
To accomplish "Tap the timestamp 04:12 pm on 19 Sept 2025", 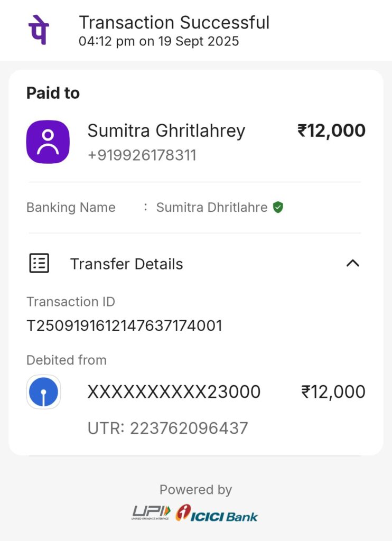I will [x=158, y=41].
